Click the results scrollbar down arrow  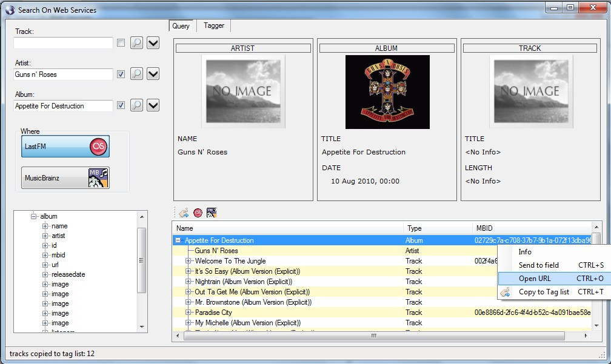(596, 326)
